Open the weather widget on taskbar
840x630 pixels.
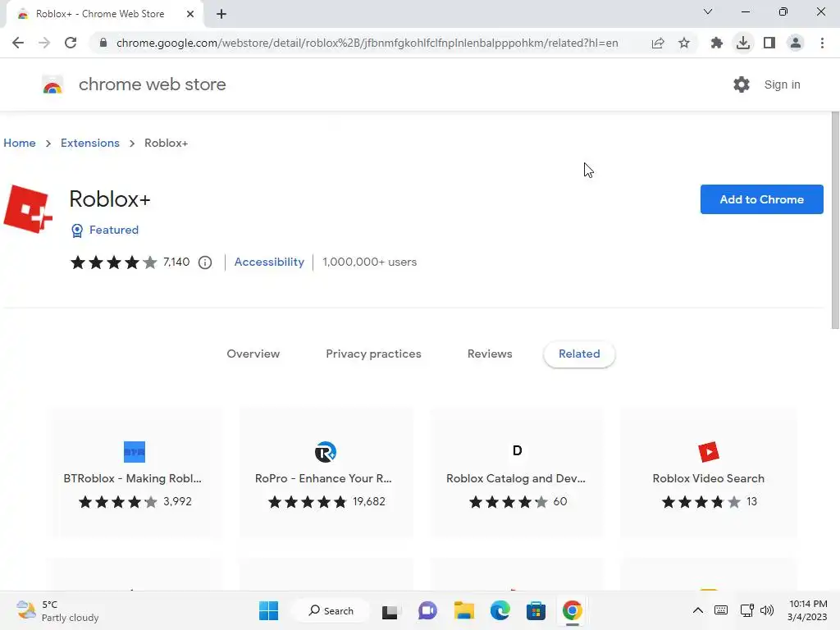57,610
